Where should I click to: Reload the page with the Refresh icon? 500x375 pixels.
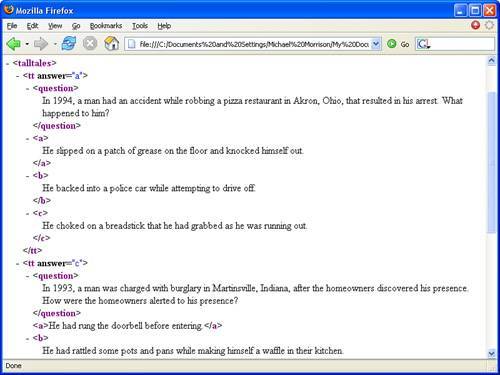68,44
